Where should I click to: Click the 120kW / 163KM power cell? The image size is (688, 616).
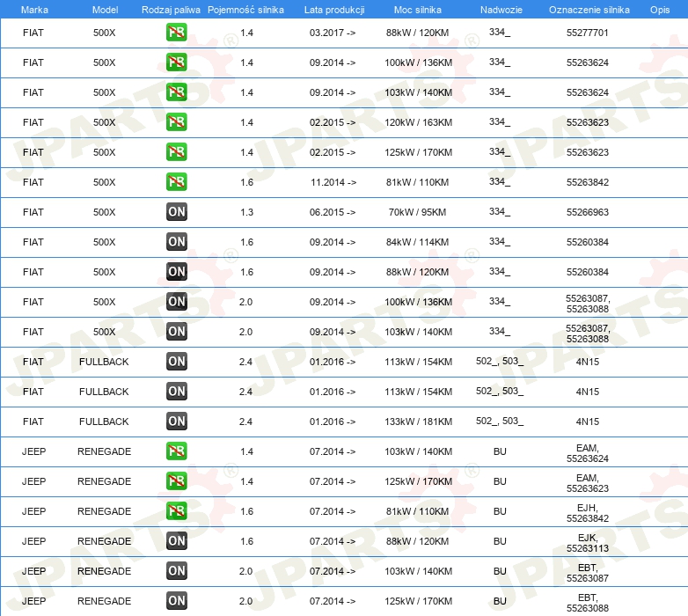418,122
